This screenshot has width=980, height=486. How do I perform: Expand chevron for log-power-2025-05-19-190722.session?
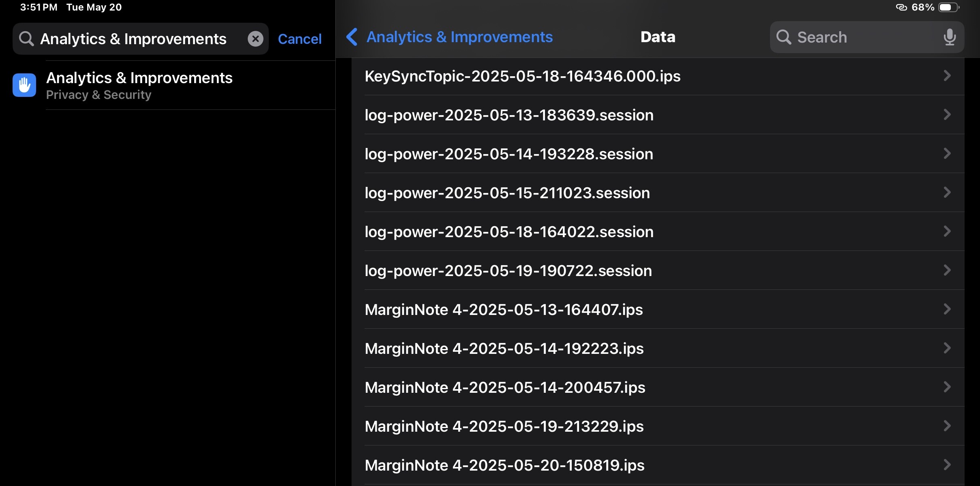click(x=947, y=270)
